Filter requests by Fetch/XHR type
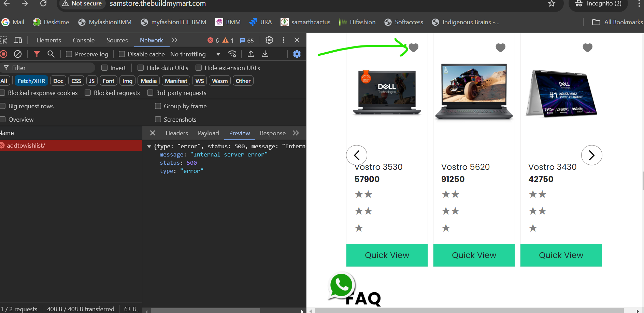Viewport: 644px width, 313px height. coord(31,81)
